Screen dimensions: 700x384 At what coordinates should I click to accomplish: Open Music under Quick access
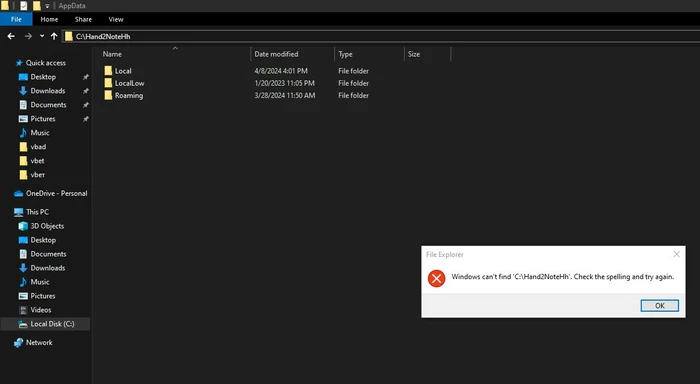40,133
